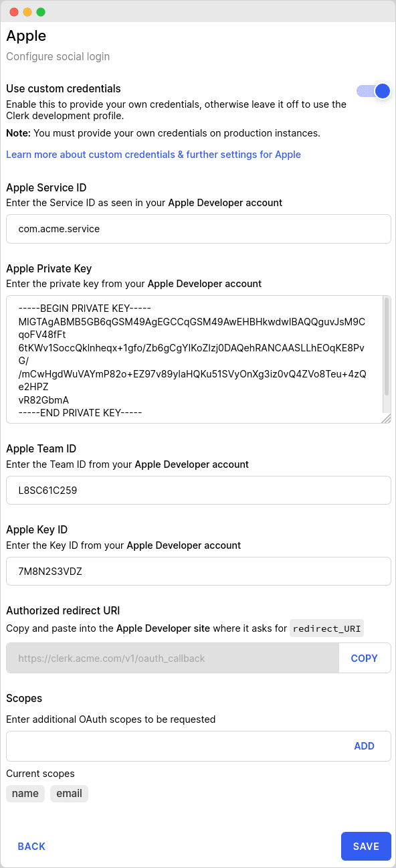The height and width of the screenshot is (868, 396).
Task: Click the Apple Team ID field
Action: [199, 490]
